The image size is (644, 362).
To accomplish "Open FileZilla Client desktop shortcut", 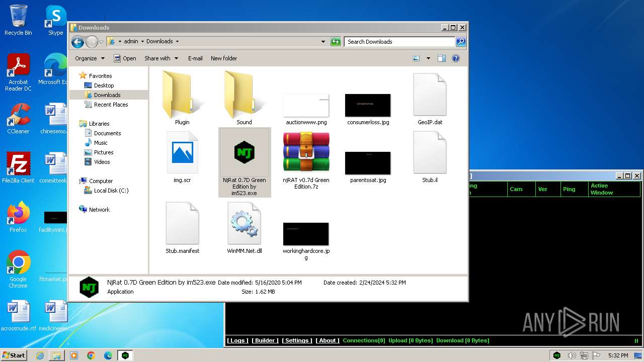I will pos(18,167).
